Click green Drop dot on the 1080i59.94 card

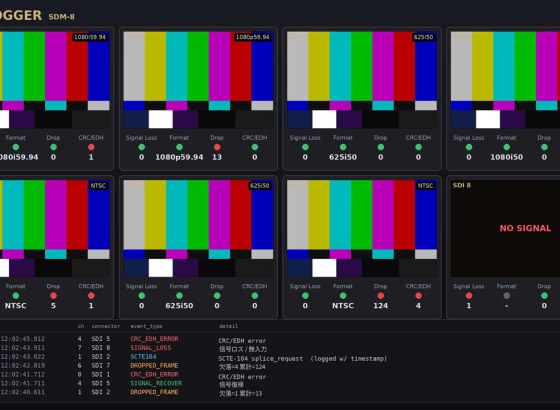coord(53,147)
